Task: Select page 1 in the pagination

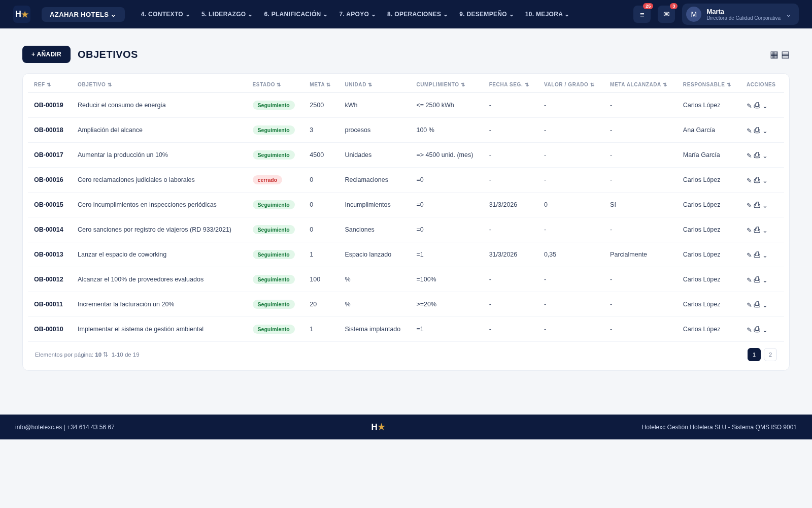Action: [x=754, y=355]
